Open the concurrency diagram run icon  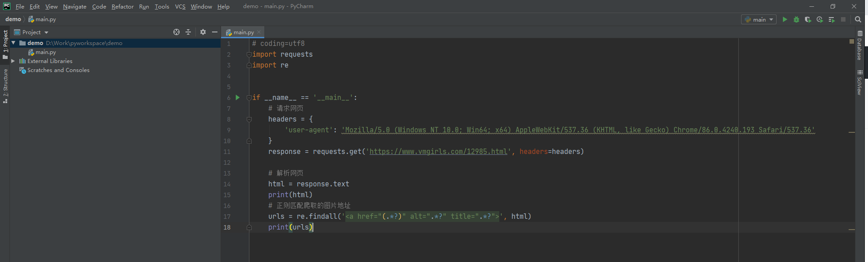[x=832, y=19]
